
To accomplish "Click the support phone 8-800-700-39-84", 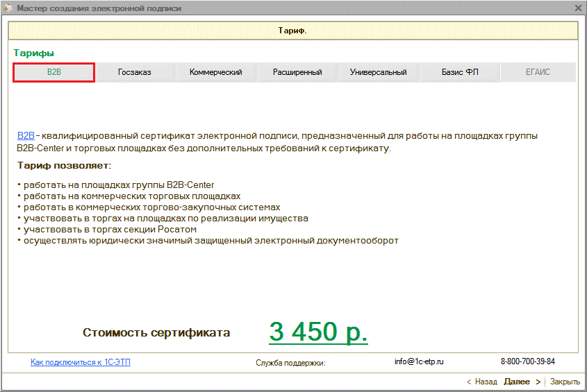I will pos(528,361).
